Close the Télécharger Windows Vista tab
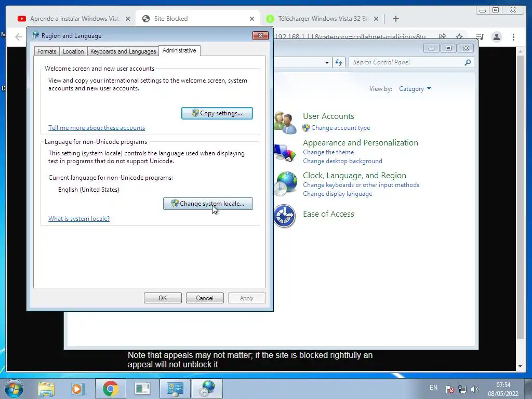 [376, 19]
